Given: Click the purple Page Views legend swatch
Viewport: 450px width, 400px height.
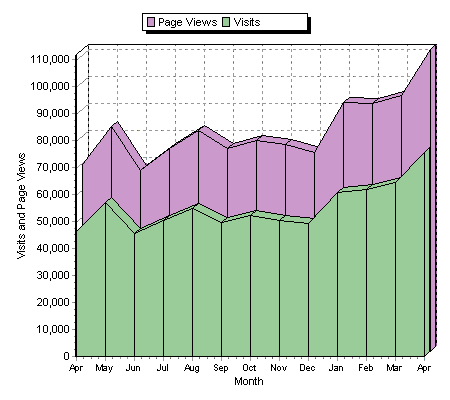Looking at the screenshot, I should 151,22.
